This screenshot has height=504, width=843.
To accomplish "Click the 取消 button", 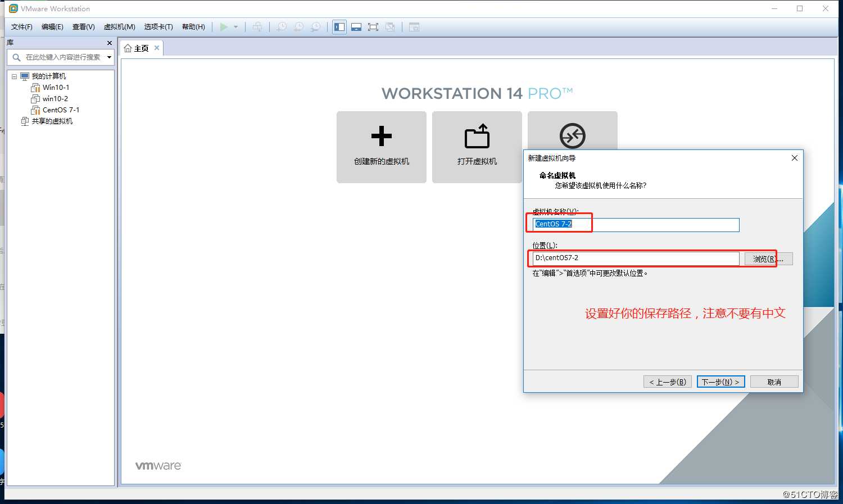I will pos(774,382).
